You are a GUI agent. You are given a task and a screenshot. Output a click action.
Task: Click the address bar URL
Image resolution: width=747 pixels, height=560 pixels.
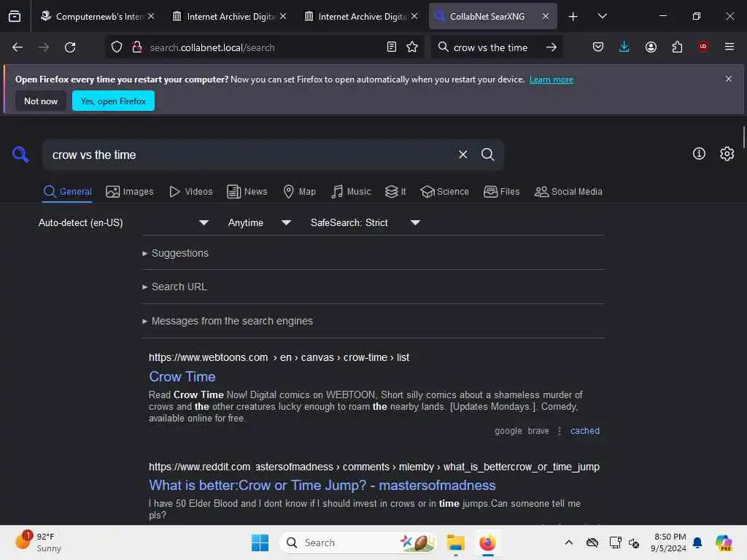[x=212, y=47]
